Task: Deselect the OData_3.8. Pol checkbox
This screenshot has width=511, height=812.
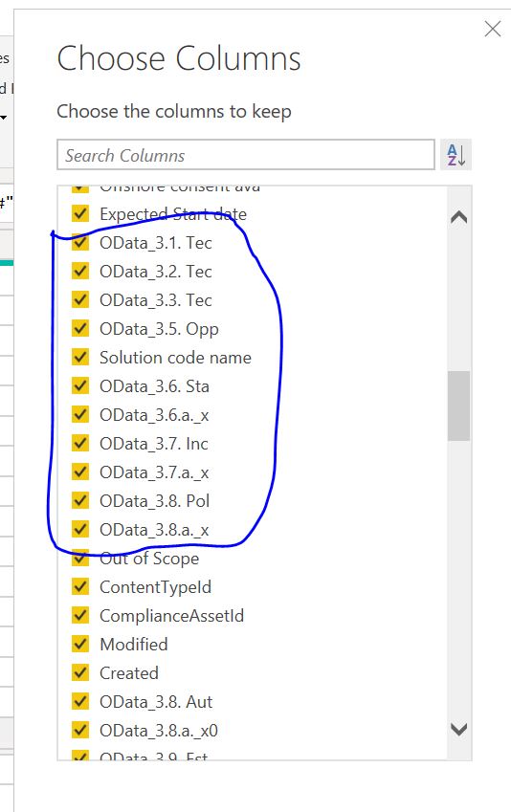Action: (80, 500)
